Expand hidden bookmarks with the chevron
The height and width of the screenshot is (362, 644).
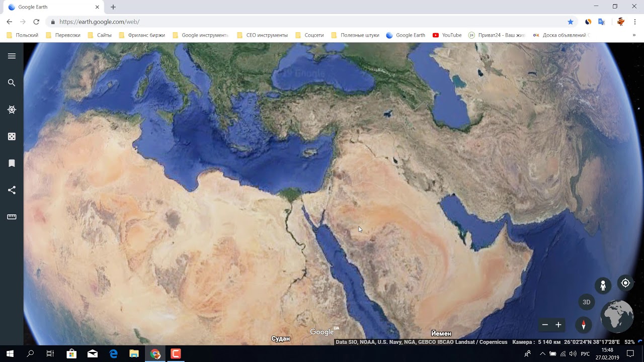pyautogui.click(x=634, y=35)
